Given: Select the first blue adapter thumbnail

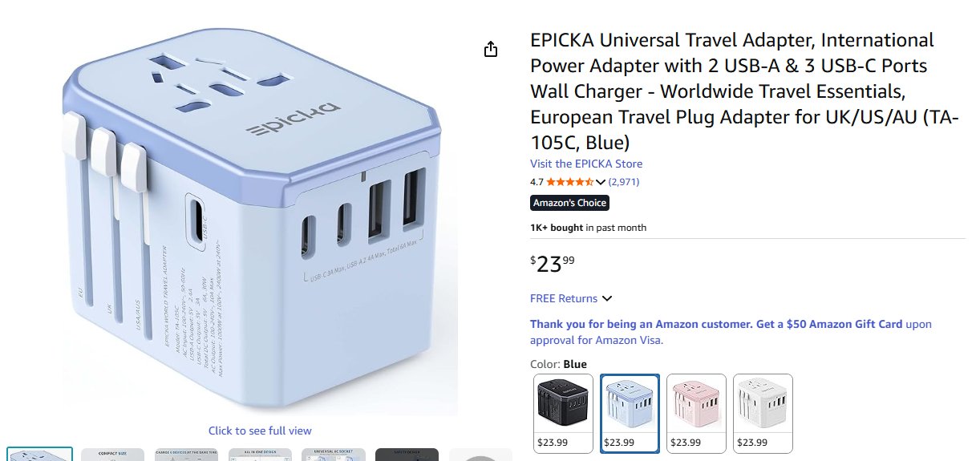Looking at the screenshot, I should [39, 455].
